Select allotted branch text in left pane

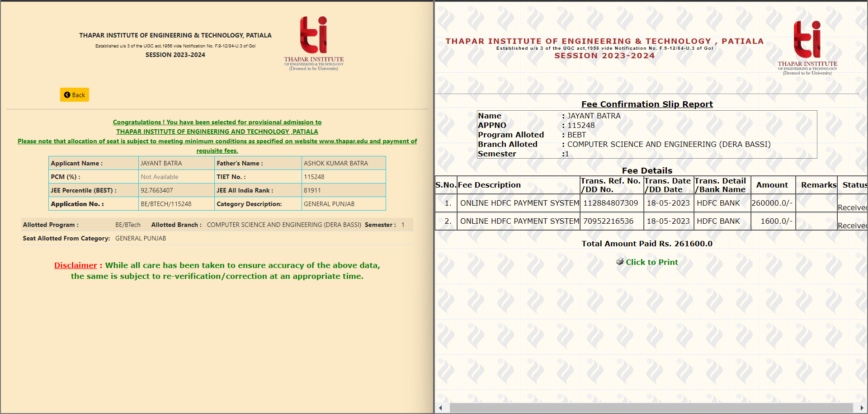click(x=284, y=225)
